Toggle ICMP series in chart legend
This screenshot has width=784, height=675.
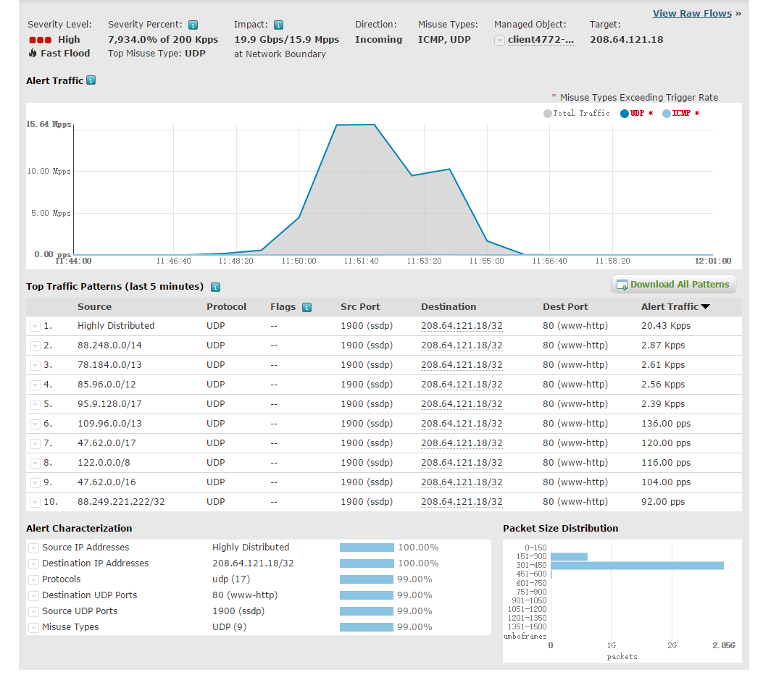680,114
